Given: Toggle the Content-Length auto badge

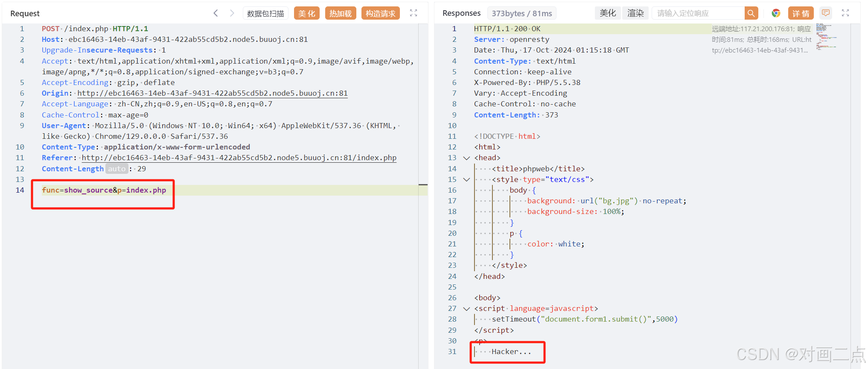Looking at the screenshot, I should pos(117,169).
